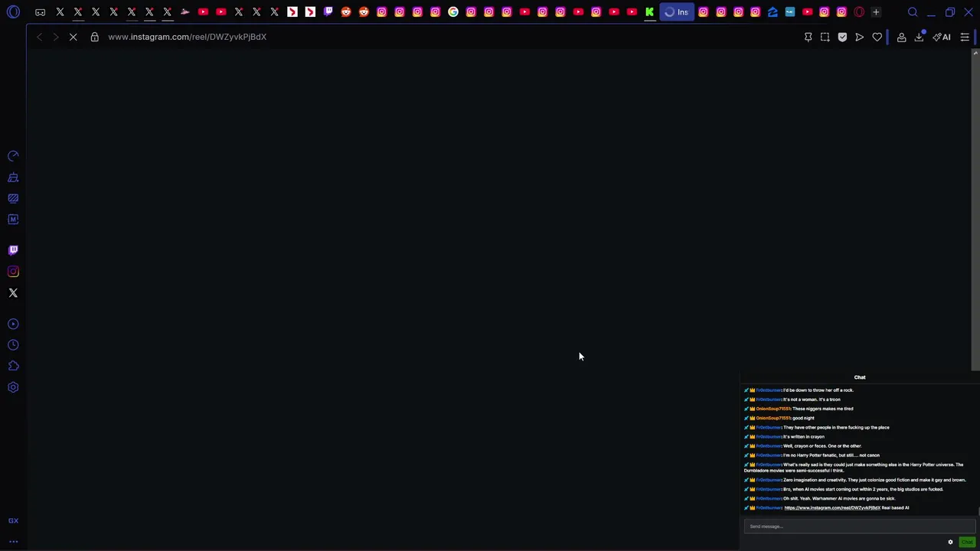Click OnionSoup71551 in the good night row
This screenshot has height=551, width=980.
click(x=773, y=419)
